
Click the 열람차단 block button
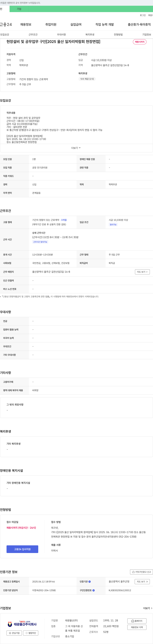[x=31, y=633]
